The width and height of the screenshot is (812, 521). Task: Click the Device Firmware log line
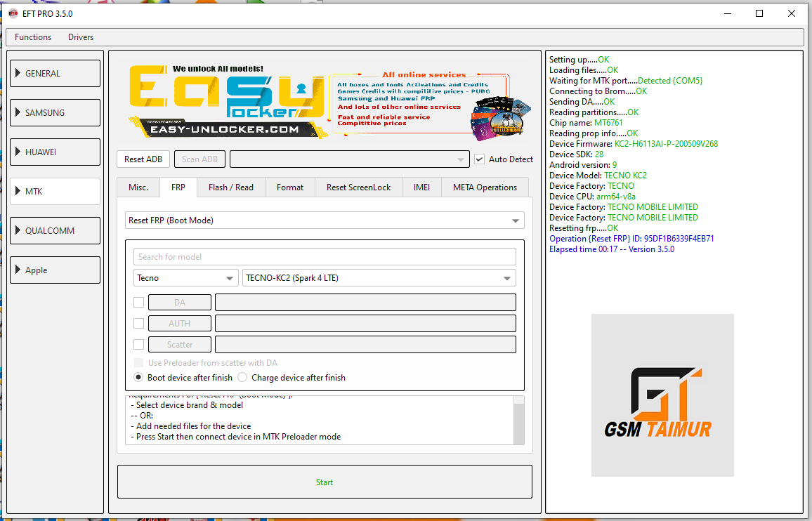click(x=634, y=144)
